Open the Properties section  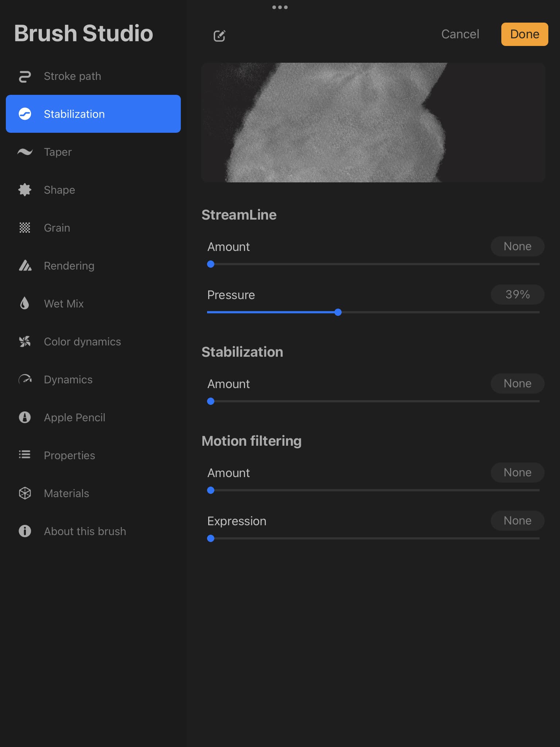pyautogui.click(x=69, y=455)
